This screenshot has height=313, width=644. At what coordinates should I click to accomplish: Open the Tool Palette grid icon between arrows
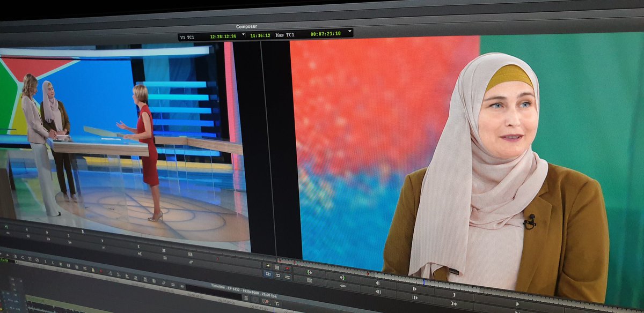coord(277,267)
